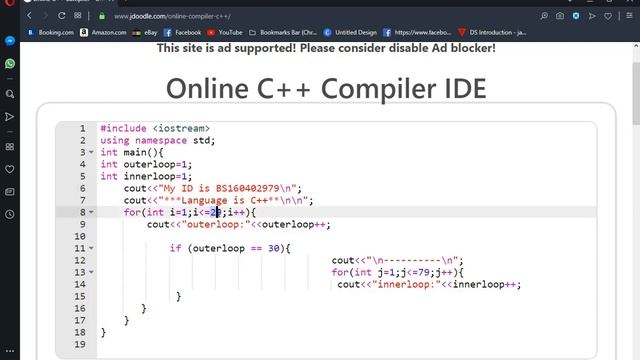Open History clock icon in sidebar
This screenshot has width=640, height=360.
tap(10, 214)
